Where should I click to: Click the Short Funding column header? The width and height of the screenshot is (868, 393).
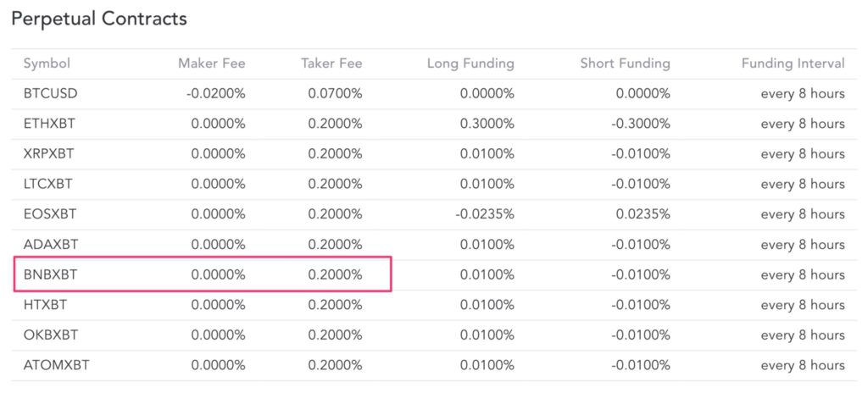click(x=625, y=64)
